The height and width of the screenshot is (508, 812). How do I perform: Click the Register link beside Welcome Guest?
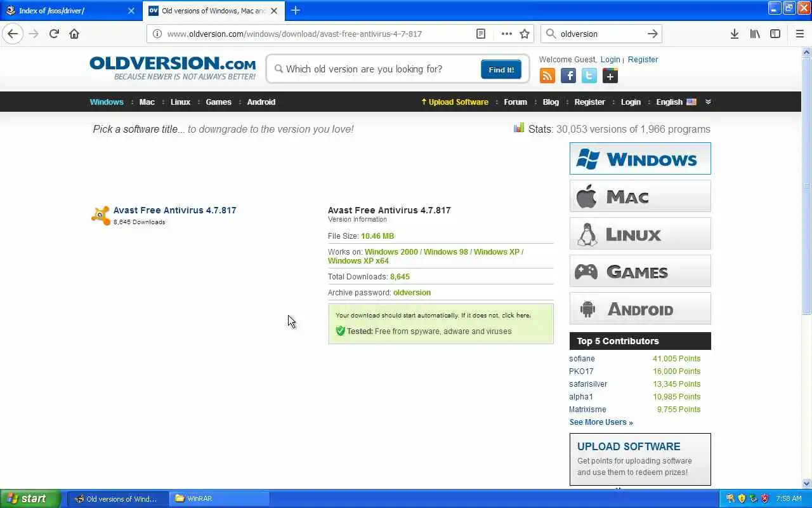[643, 59]
